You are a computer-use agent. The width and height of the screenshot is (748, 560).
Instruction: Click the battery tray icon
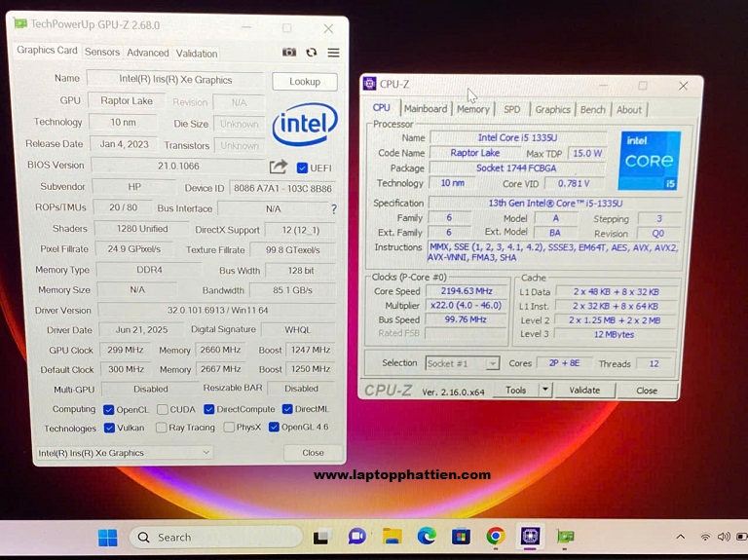[x=742, y=537]
